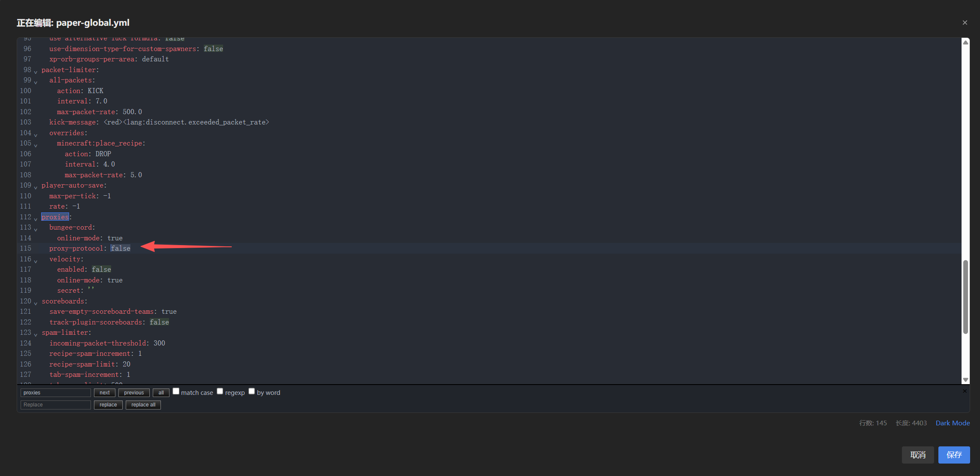Click the scrollbar down arrow
Viewport: 980px width, 476px height.
pos(965,380)
